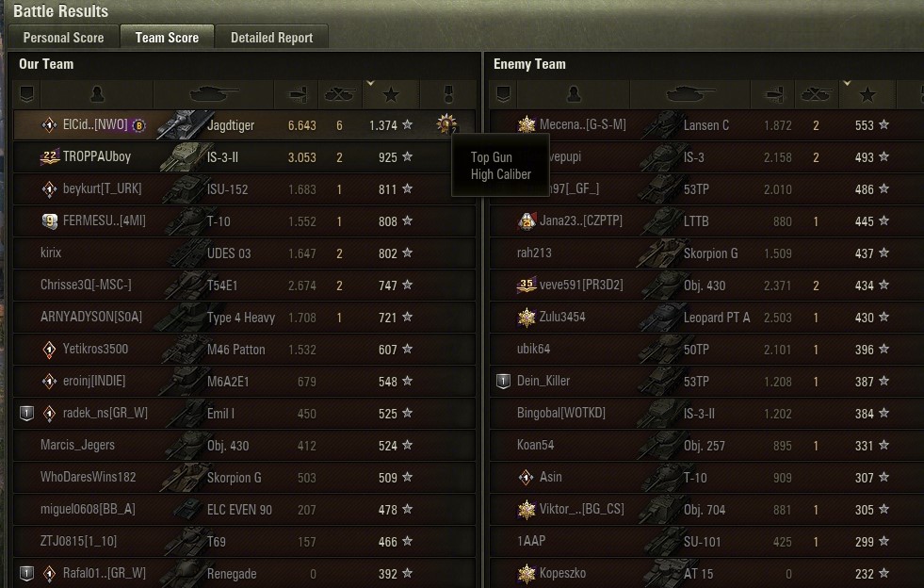Click the Jagdtiger tank thumbnail

pos(182,125)
